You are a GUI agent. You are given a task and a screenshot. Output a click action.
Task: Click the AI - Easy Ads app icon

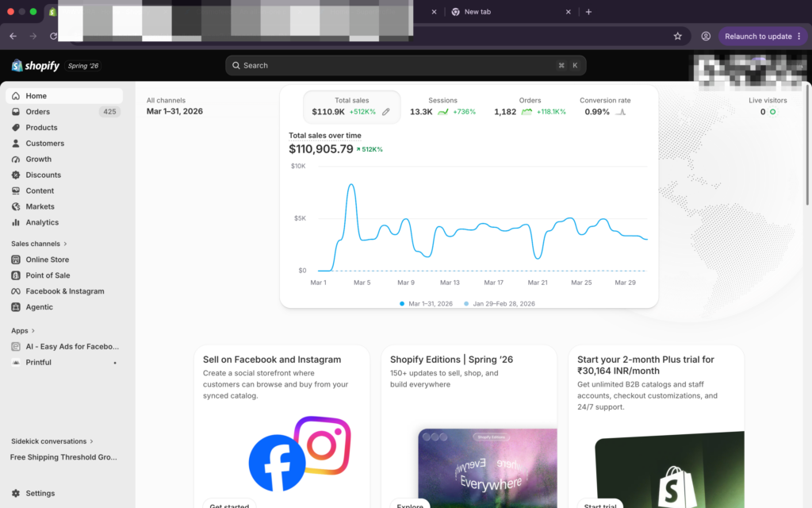coord(16,346)
